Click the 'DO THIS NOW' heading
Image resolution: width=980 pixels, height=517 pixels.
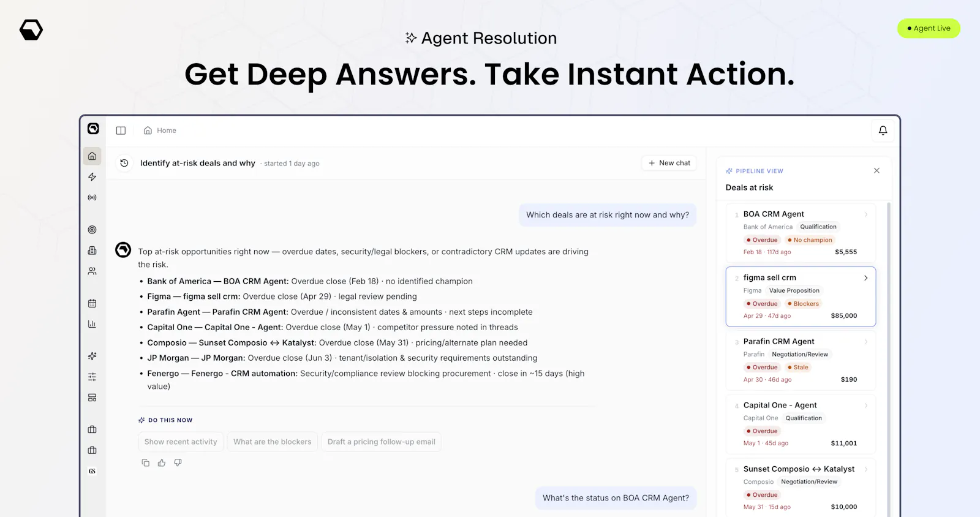click(x=170, y=420)
